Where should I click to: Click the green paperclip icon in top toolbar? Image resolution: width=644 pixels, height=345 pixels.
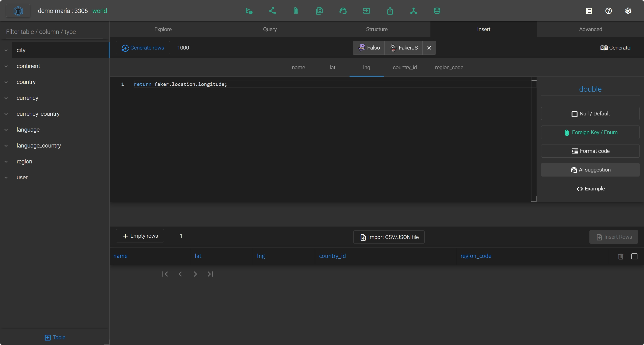tap(296, 11)
